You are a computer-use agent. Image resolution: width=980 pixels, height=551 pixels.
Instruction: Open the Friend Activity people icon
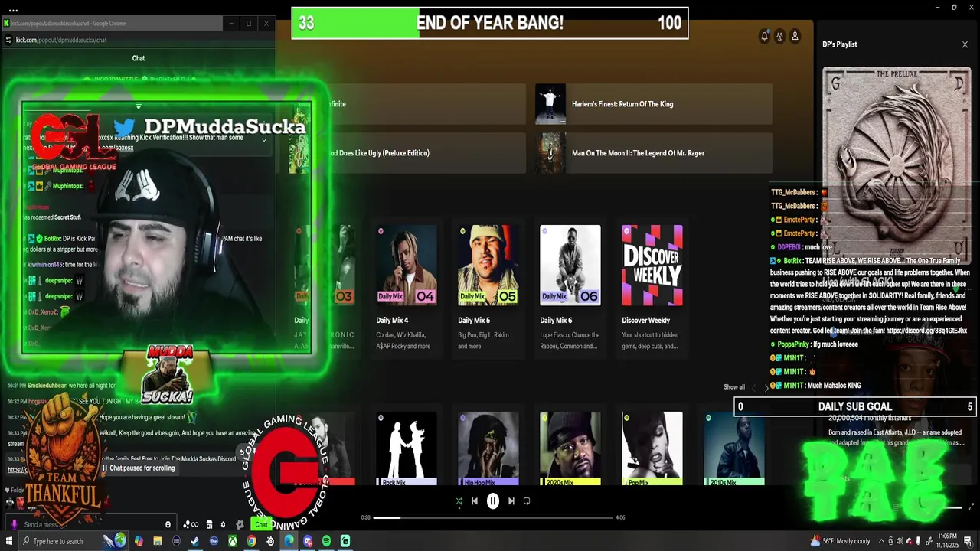tap(779, 36)
